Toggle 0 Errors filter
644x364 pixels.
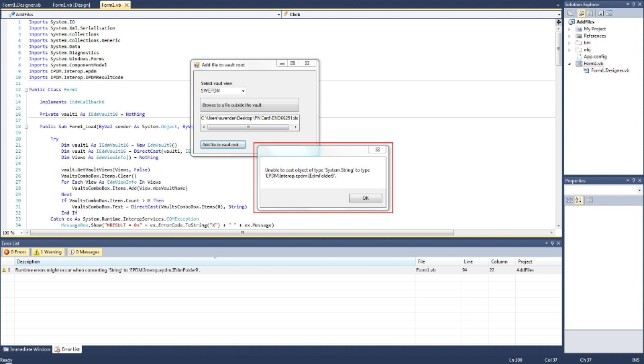tap(15, 252)
